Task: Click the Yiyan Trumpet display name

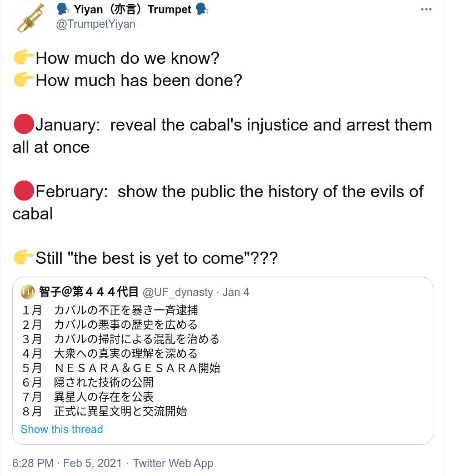Action: (x=133, y=9)
